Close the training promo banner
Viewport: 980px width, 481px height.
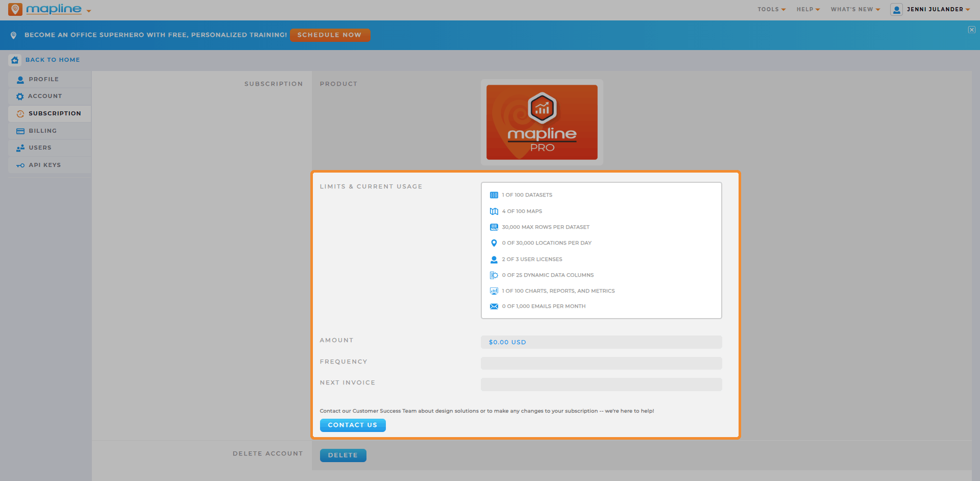pyautogui.click(x=972, y=30)
